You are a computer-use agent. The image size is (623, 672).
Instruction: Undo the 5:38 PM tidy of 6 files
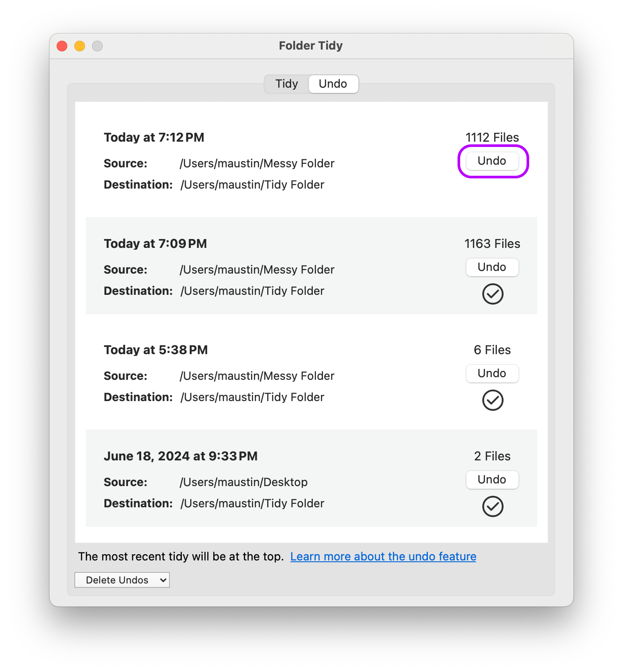492,373
